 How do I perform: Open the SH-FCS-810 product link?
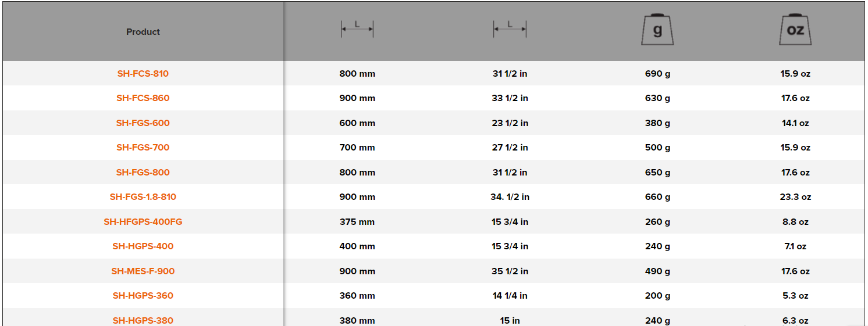pyautogui.click(x=143, y=74)
